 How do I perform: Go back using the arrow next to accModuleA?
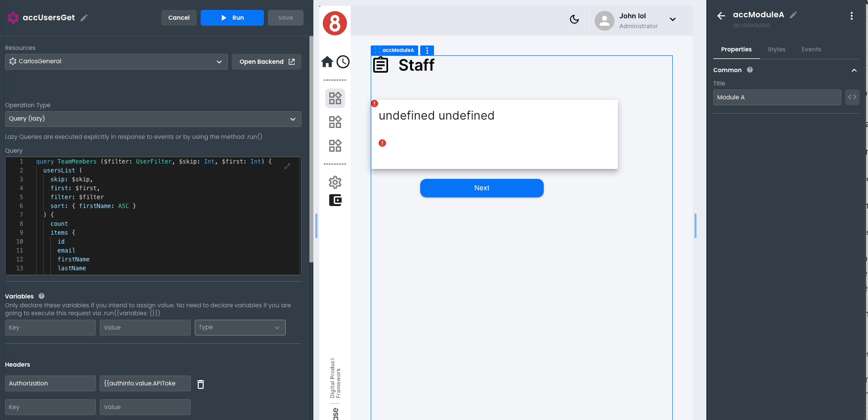(x=721, y=16)
